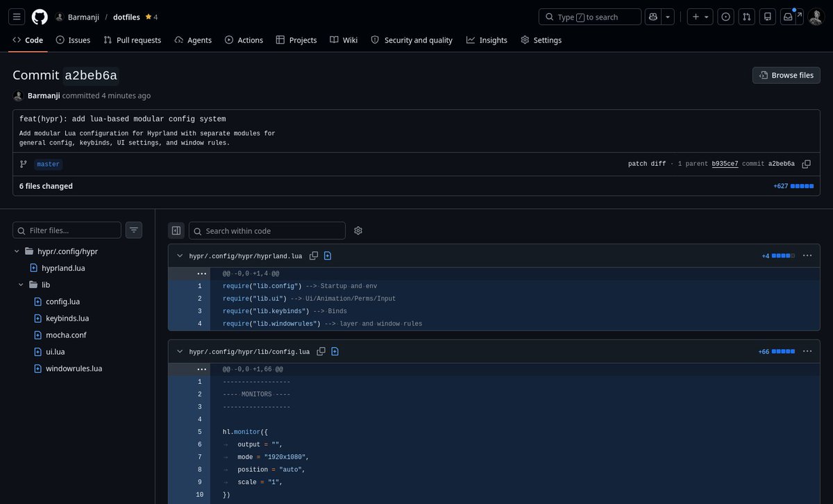833x504 pixels.
Task: Go to the GitHub homepage logo
Action: [x=40, y=17]
